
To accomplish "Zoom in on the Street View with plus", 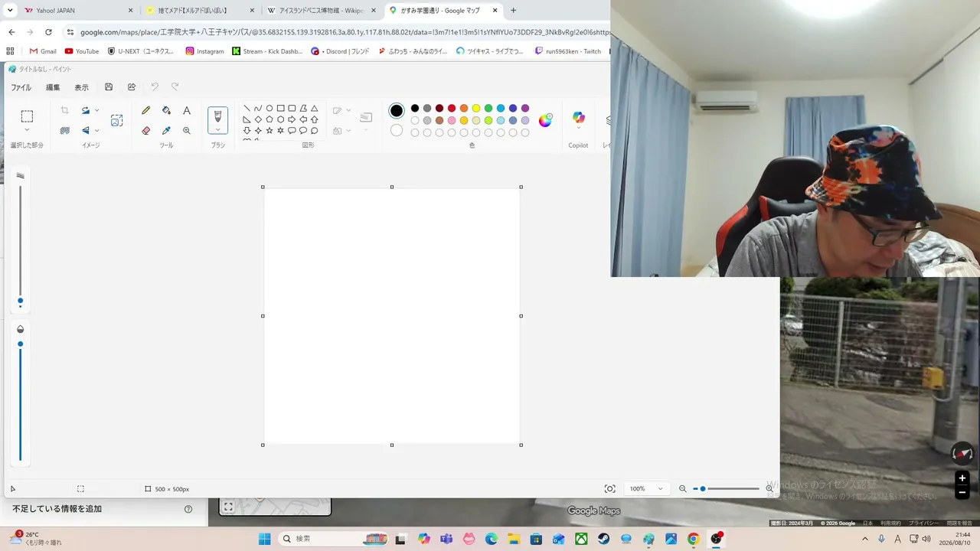I will tap(962, 478).
